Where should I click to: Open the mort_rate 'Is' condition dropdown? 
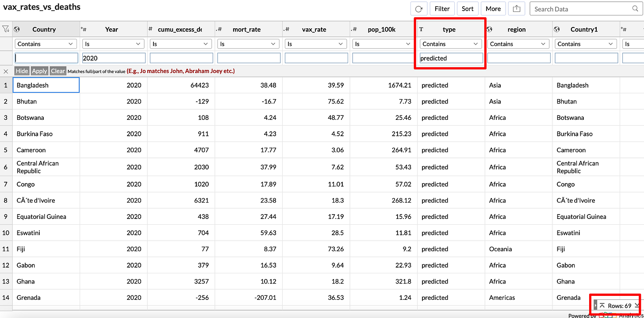point(249,44)
